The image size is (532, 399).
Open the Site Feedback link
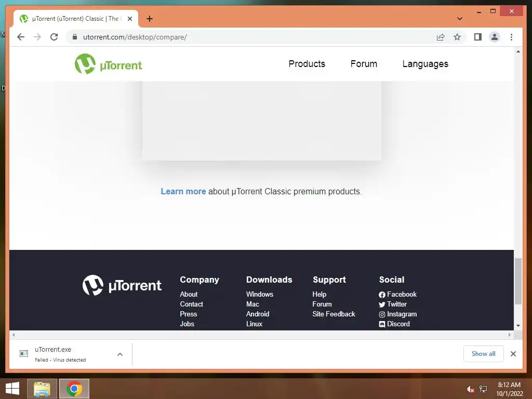pos(334,314)
